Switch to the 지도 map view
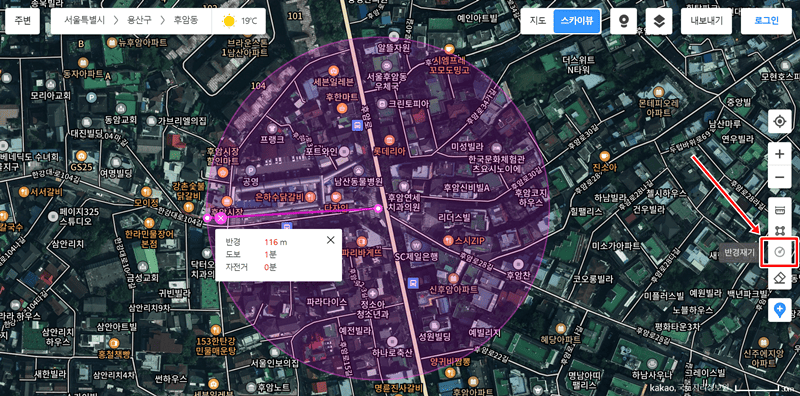Viewport: 800px width, 396px height. point(538,21)
